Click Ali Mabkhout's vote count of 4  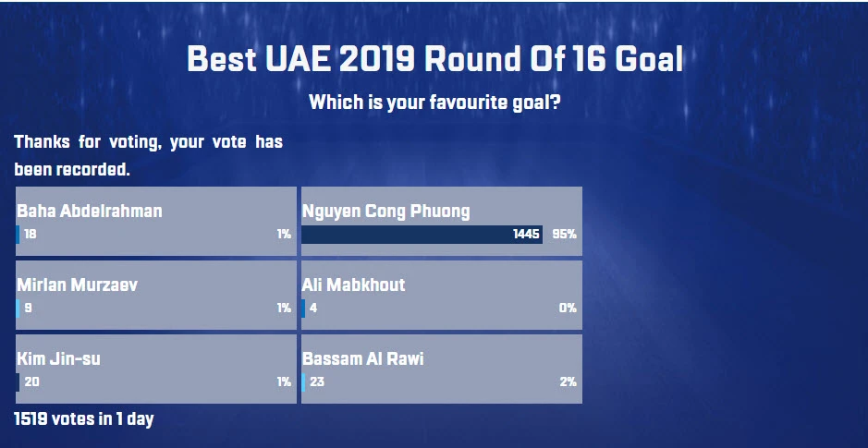314,309
